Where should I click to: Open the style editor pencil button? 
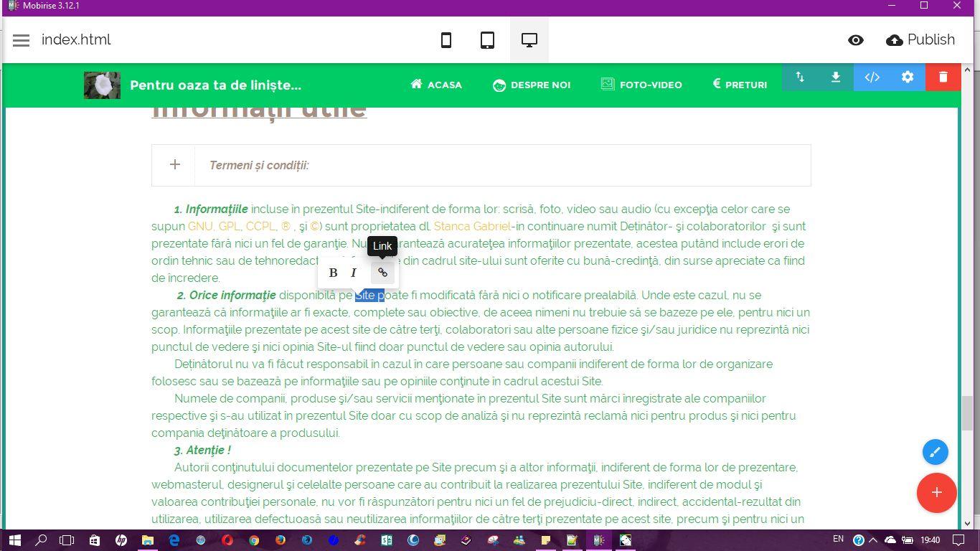coord(935,452)
